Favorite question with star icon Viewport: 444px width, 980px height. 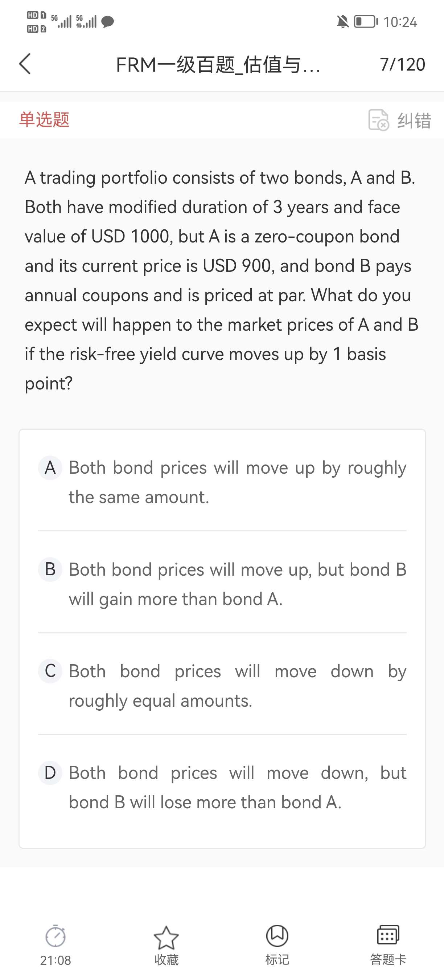(166, 938)
